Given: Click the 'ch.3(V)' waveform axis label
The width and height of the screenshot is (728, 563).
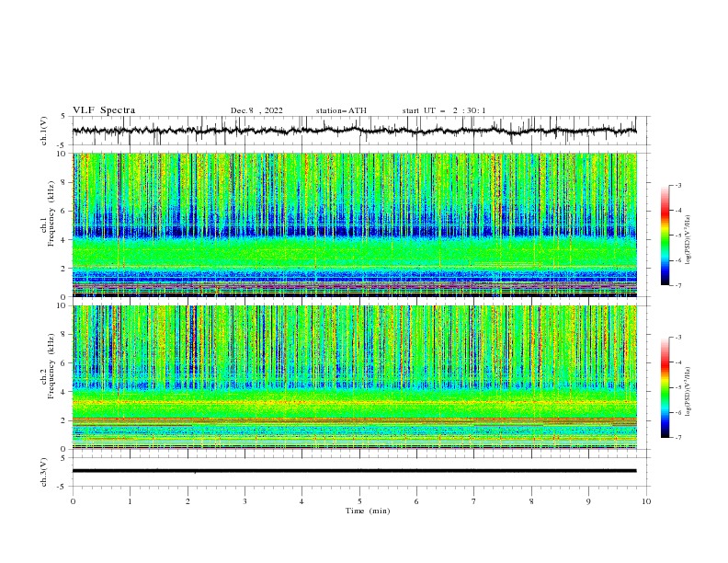Looking at the screenshot, I should click(44, 472).
